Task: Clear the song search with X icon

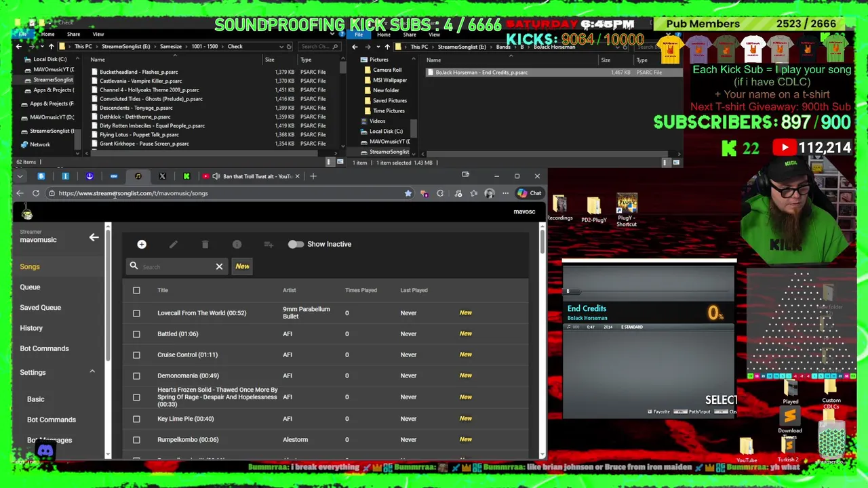Action: pyautogui.click(x=219, y=266)
